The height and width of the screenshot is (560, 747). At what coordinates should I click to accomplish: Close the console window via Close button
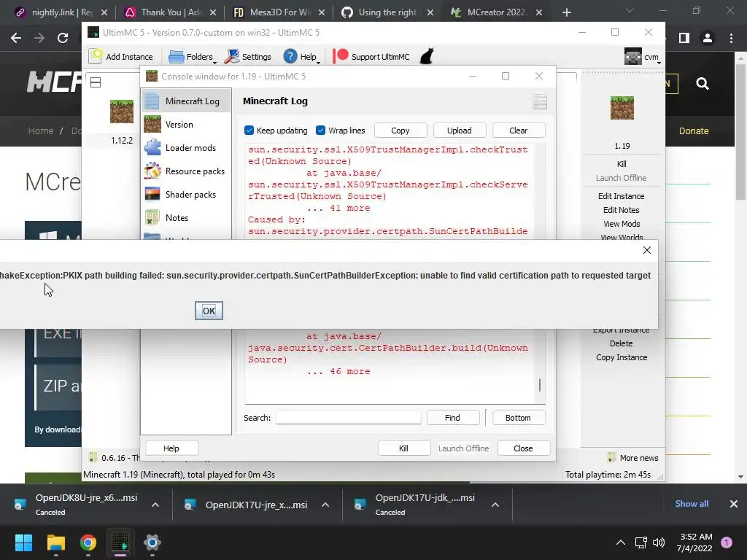pyautogui.click(x=523, y=448)
